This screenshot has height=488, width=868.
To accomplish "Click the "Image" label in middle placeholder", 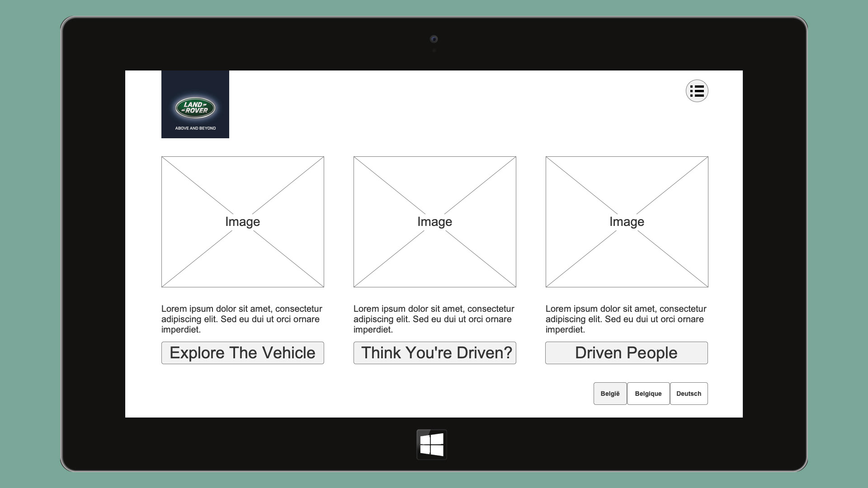I will pyautogui.click(x=434, y=221).
